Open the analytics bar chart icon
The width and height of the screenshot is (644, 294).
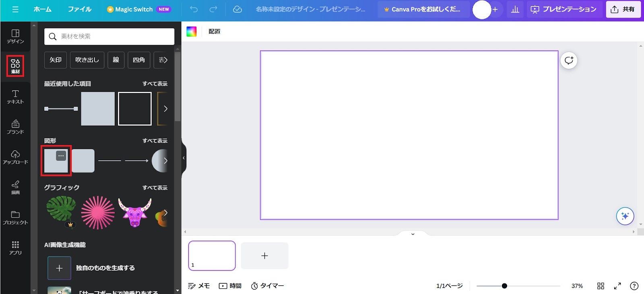[x=515, y=9]
